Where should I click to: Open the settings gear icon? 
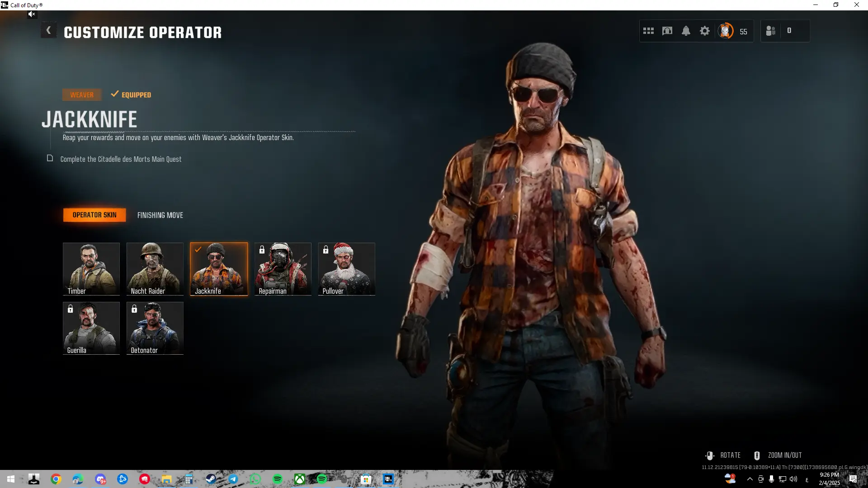704,31
